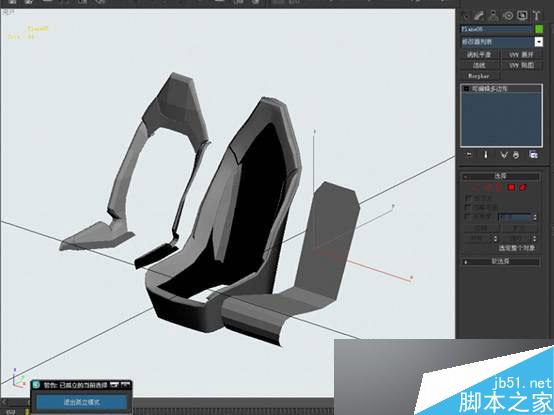Open the Hierarchy panel tab

point(493,16)
